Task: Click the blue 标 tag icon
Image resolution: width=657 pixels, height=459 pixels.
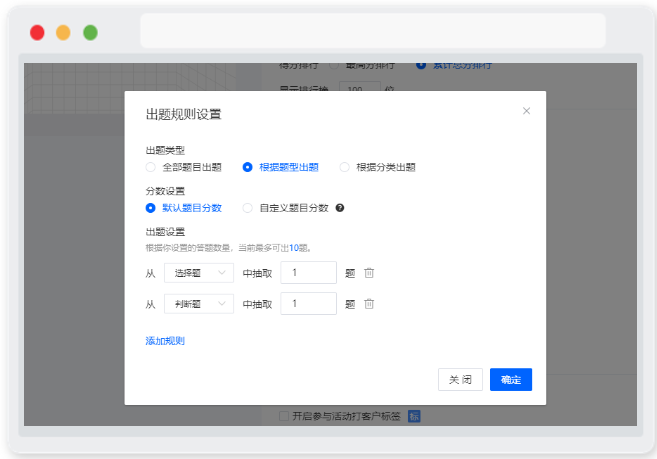Action: [414, 416]
